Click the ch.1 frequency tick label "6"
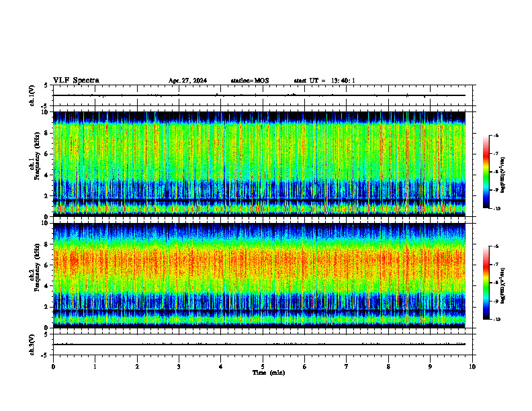 tap(47, 154)
